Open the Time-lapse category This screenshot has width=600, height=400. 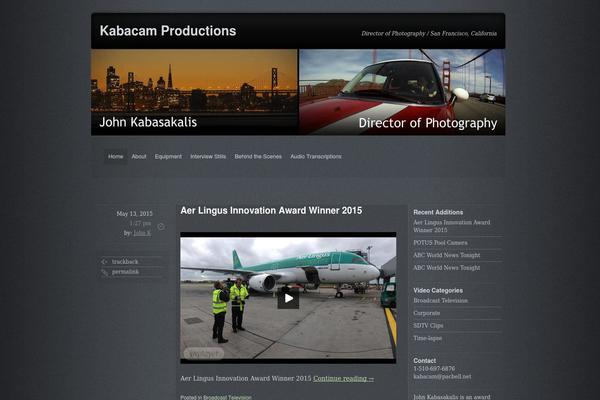(427, 338)
